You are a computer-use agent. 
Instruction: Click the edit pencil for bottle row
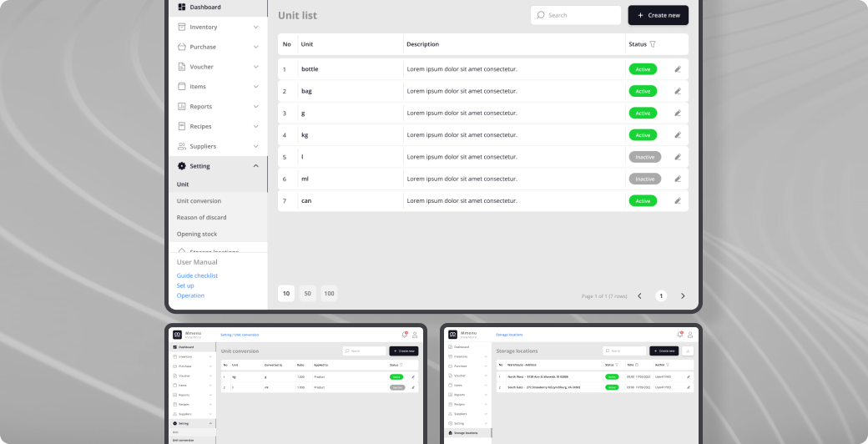click(x=678, y=69)
